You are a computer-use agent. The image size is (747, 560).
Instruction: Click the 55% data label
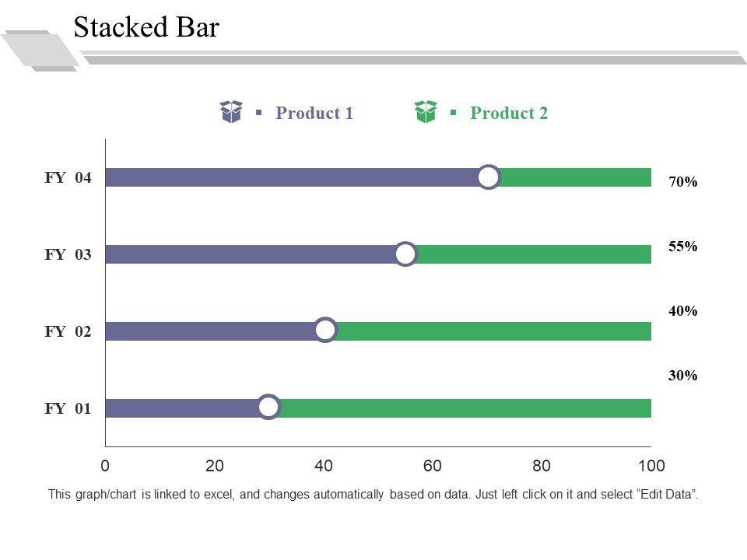(682, 247)
